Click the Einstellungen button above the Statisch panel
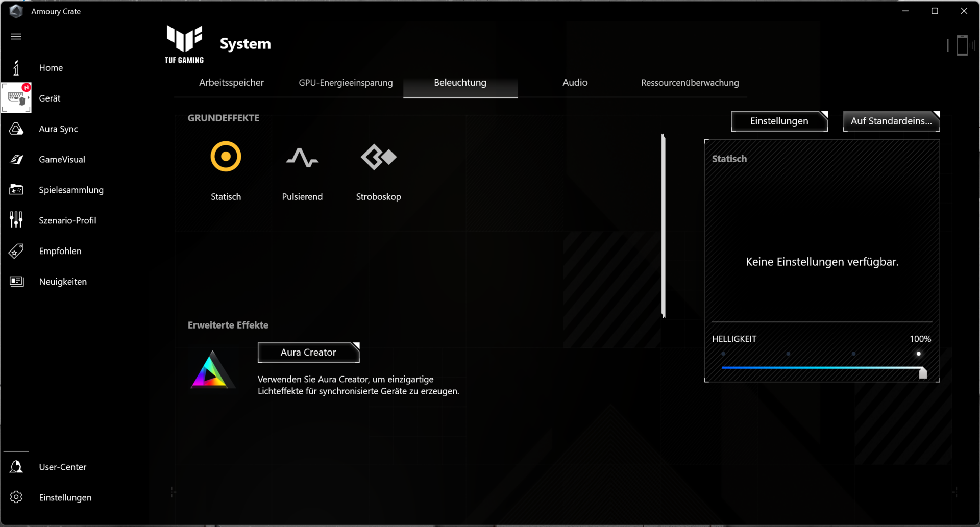The width and height of the screenshot is (980, 527). click(779, 121)
